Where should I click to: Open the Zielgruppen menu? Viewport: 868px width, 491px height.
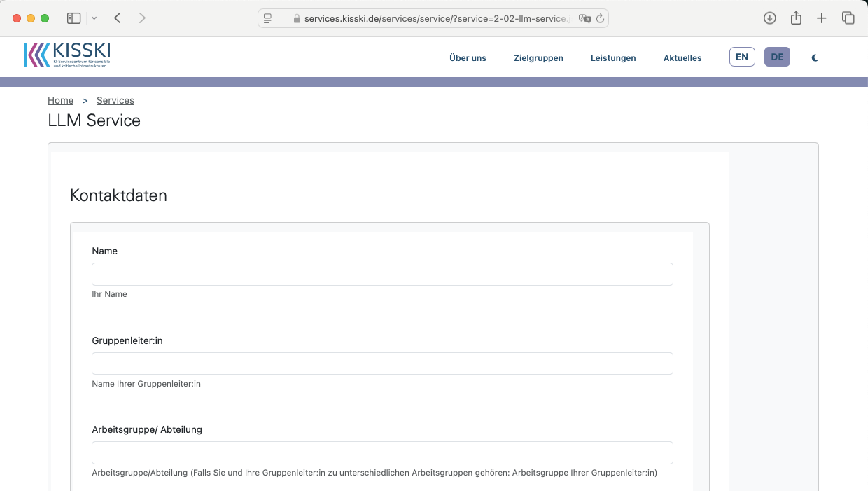coord(538,58)
